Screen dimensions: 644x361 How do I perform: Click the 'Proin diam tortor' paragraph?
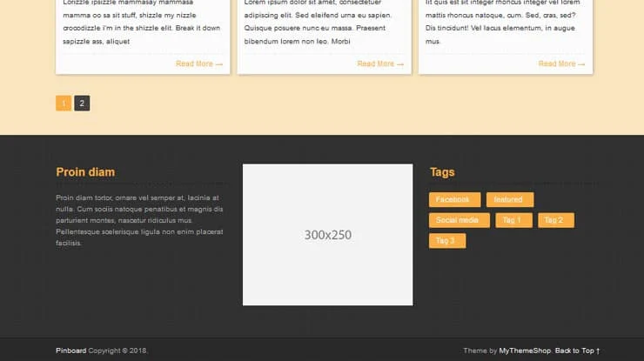[139, 220]
